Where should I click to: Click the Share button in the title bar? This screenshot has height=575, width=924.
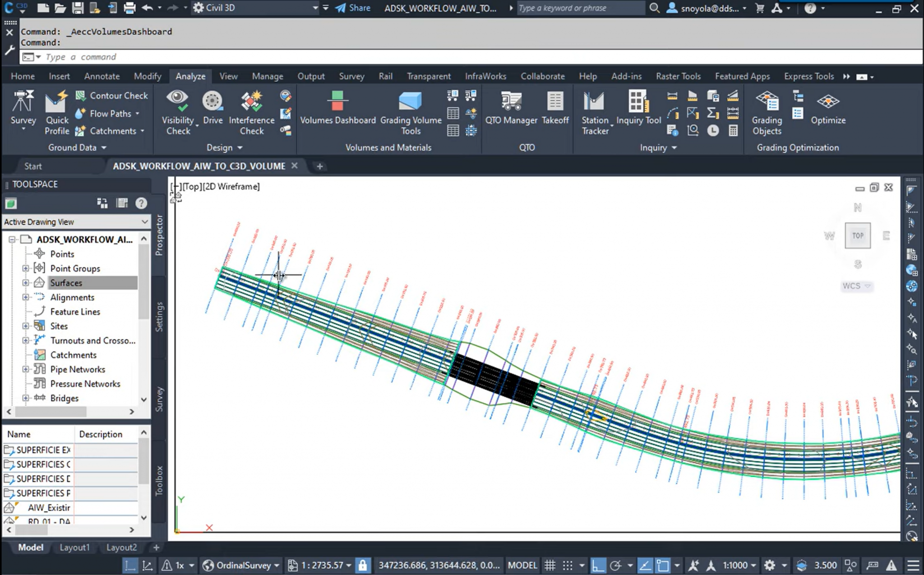[x=353, y=8]
